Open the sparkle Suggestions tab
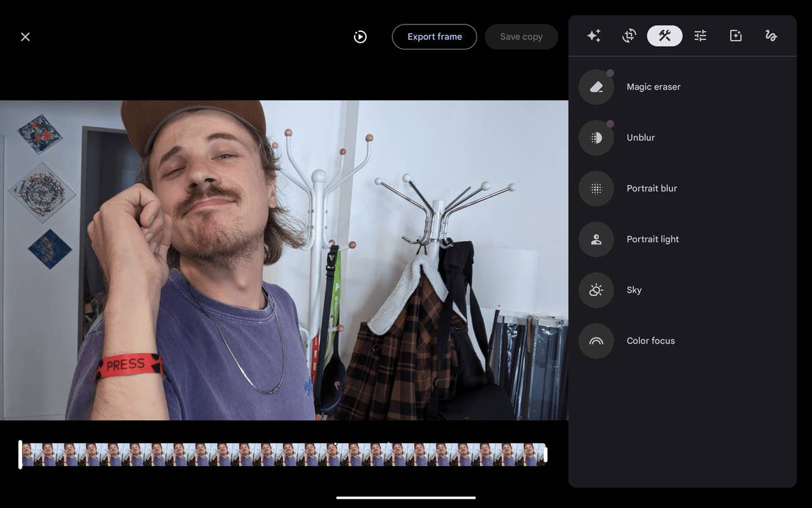The height and width of the screenshot is (508, 812). coord(593,36)
